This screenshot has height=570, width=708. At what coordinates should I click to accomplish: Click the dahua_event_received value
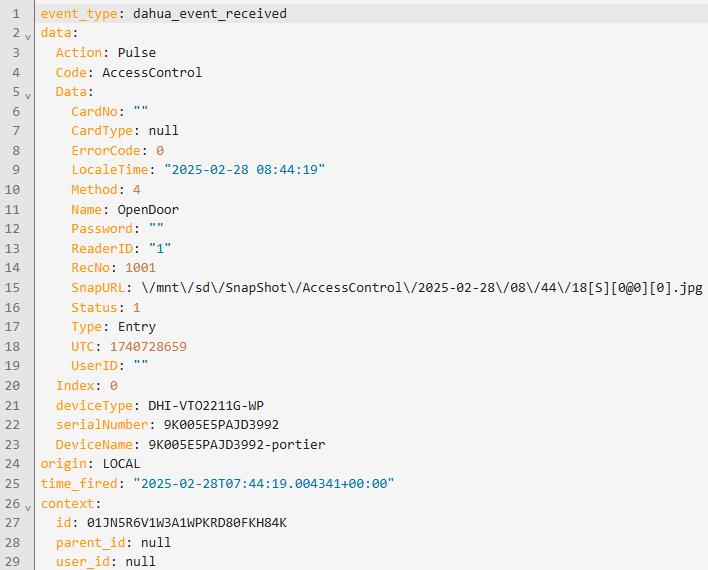(210, 14)
